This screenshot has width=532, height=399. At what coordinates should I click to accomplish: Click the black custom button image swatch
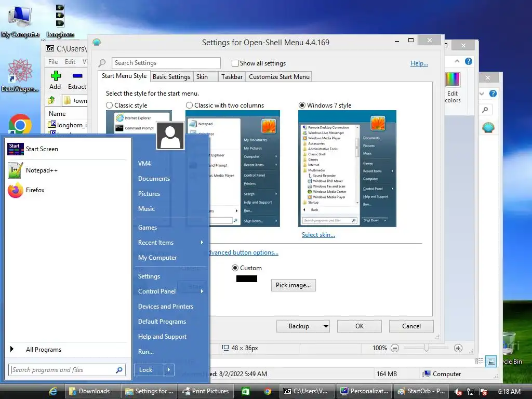pyautogui.click(x=247, y=279)
